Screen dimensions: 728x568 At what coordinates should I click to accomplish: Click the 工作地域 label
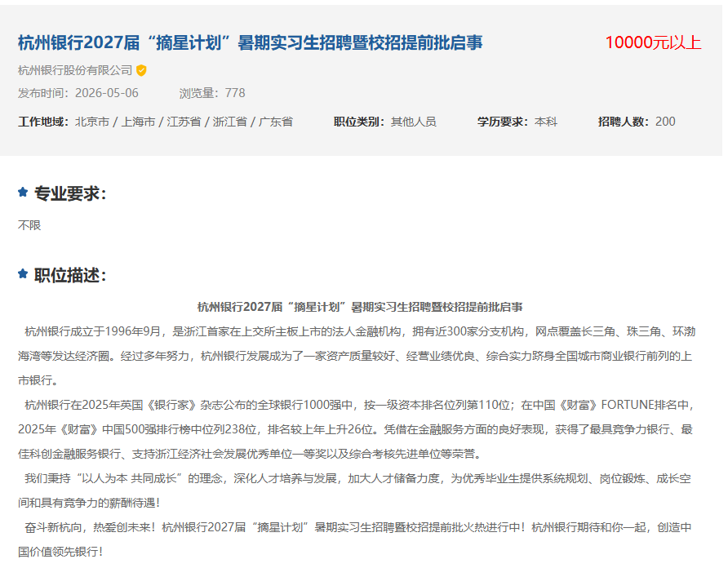[x=42, y=122]
